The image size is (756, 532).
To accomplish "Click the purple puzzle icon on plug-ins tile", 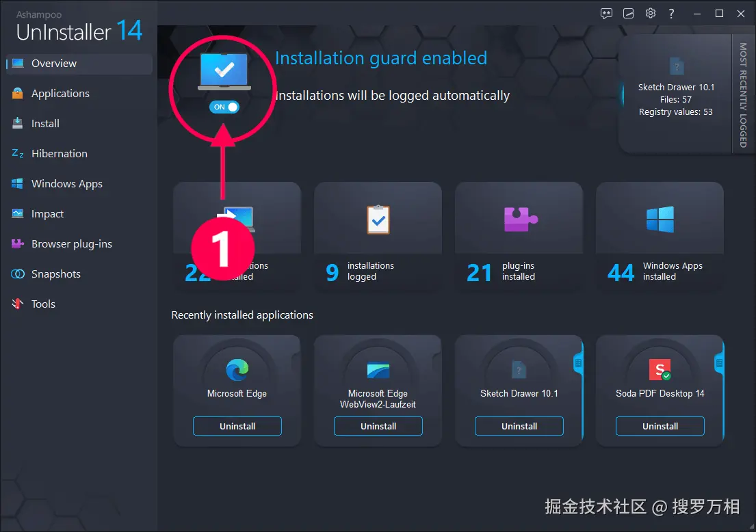I will pyautogui.click(x=520, y=220).
